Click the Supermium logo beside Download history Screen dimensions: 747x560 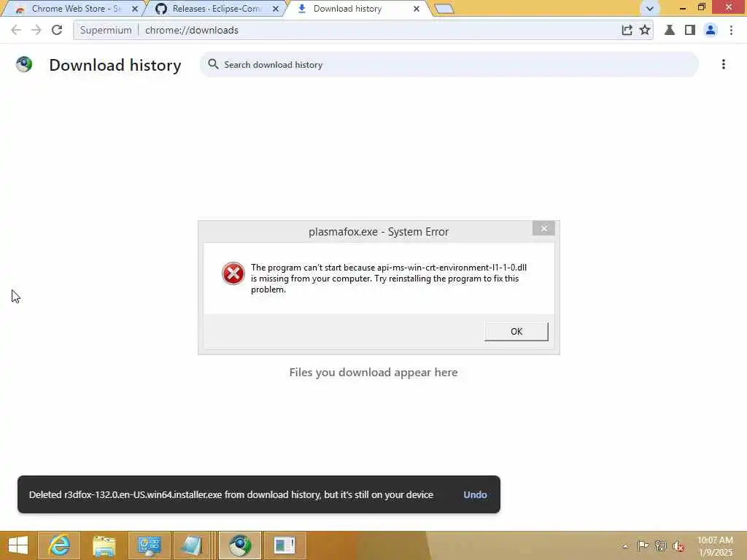pos(24,64)
